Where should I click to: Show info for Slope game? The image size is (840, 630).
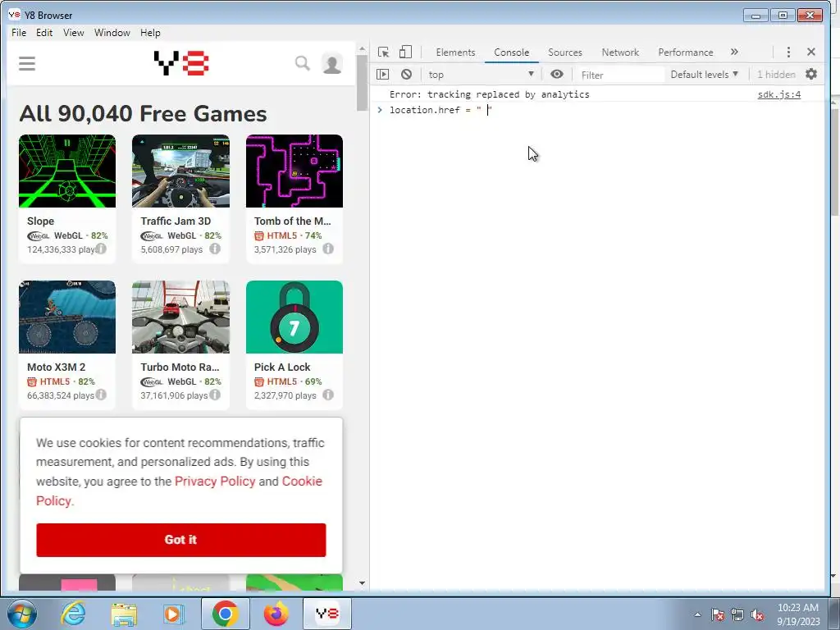(101, 249)
